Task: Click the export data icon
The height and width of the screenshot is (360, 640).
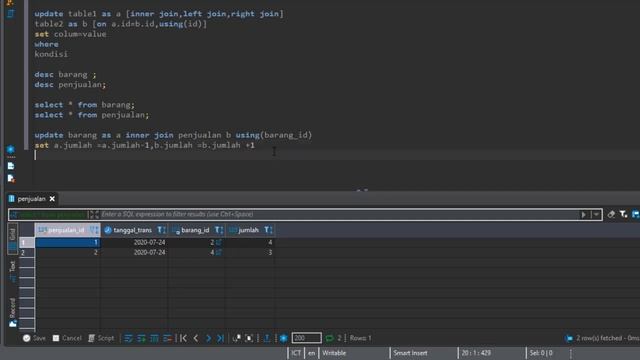Action: tap(267, 338)
